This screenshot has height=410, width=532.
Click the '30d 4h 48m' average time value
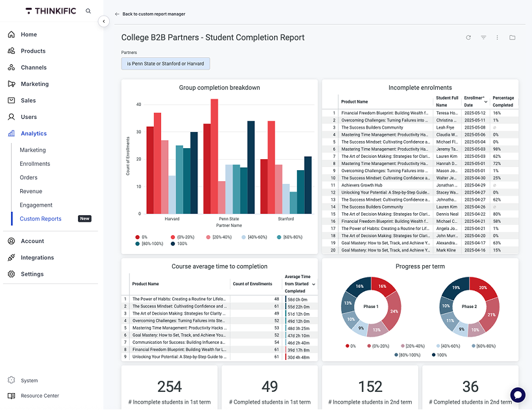point(298,357)
